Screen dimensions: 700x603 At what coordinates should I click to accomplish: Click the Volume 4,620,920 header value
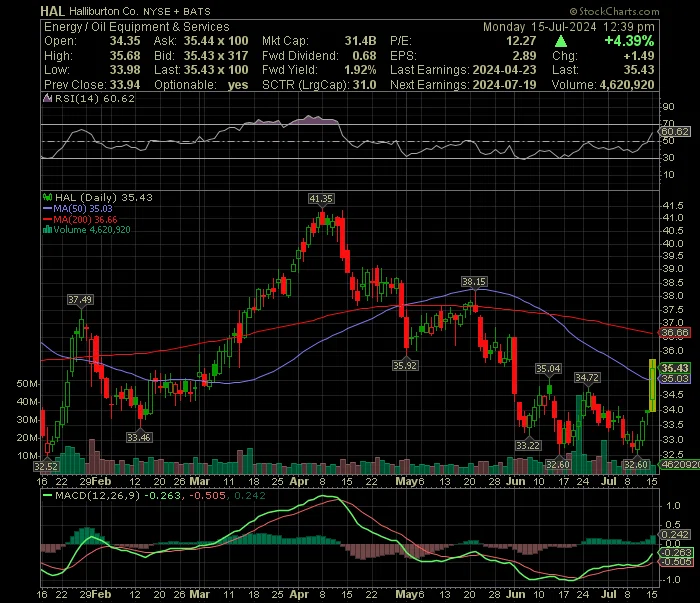point(627,85)
